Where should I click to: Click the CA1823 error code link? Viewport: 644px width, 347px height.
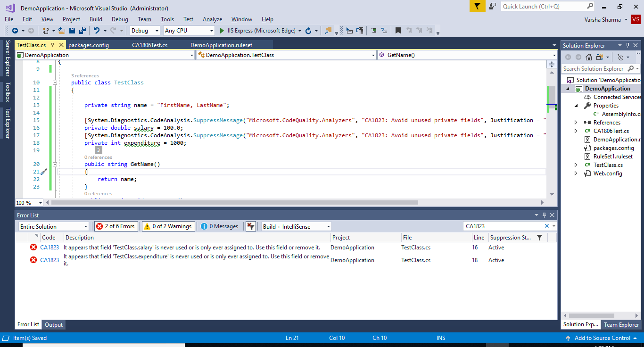click(x=49, y=247)
